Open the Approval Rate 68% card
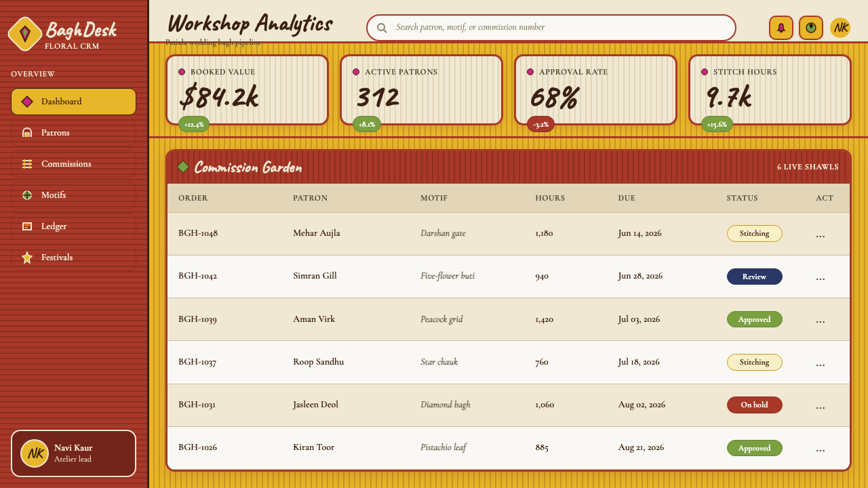This screenshot has width=868, height=488. [595, 89]
